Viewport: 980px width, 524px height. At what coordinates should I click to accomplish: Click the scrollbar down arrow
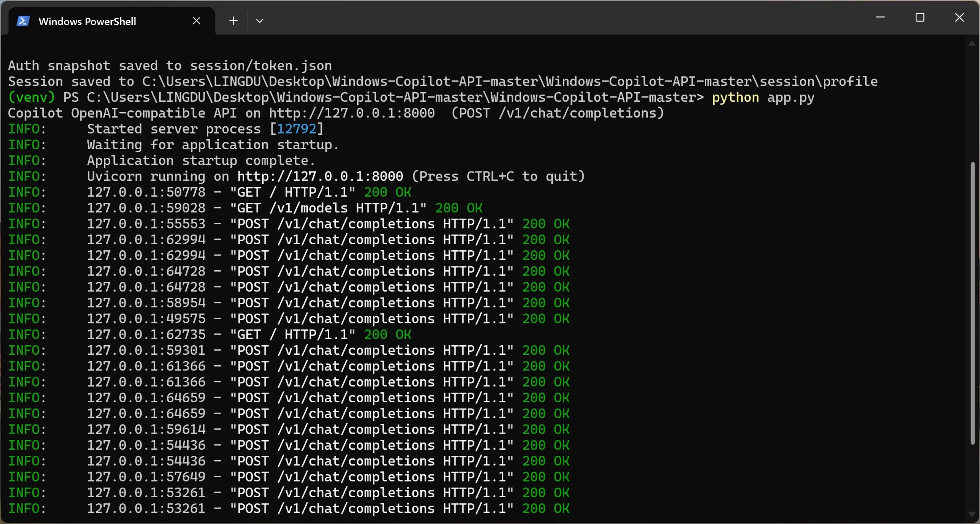(x=972, y=514)
